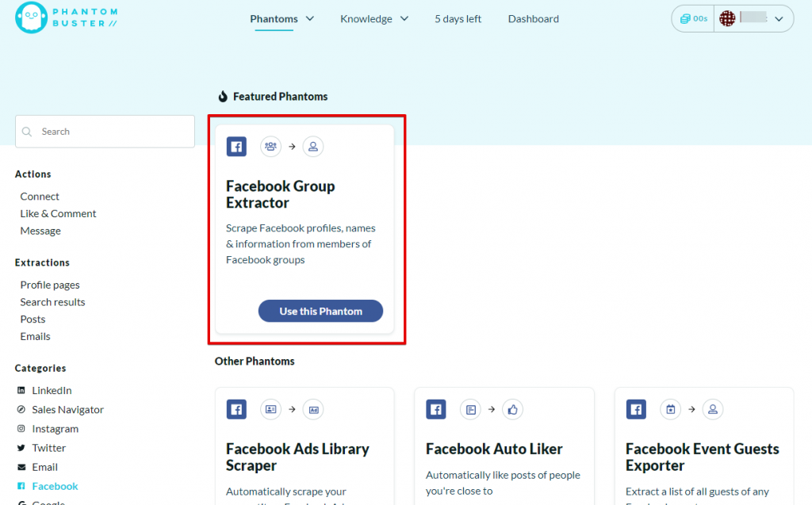Go to the Dashboard

(534, 19)
